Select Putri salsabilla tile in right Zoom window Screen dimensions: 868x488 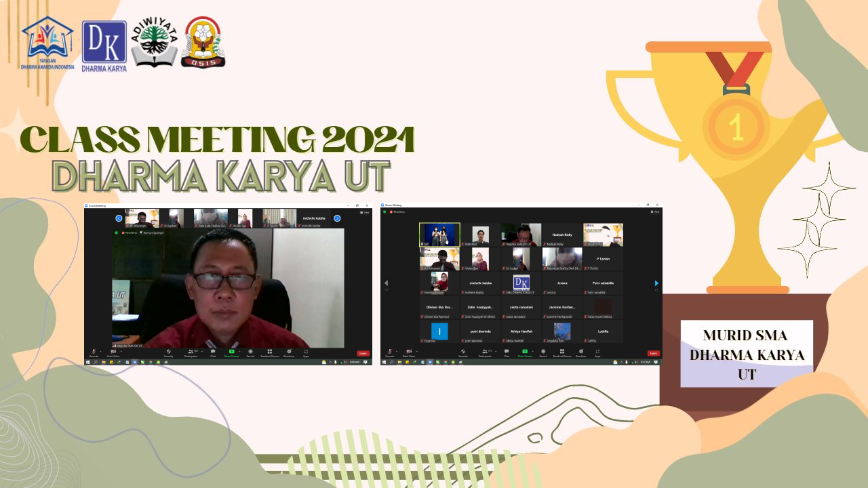click(x=603, y=283)
